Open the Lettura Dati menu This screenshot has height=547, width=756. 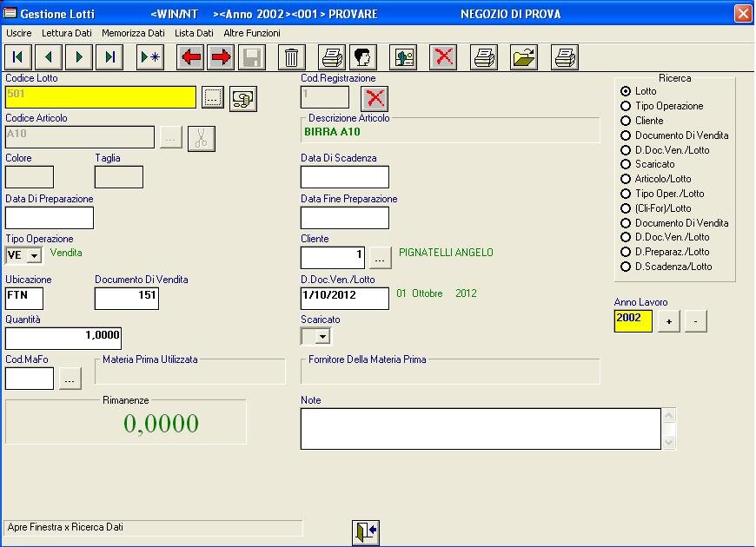[x=67, y=33]
